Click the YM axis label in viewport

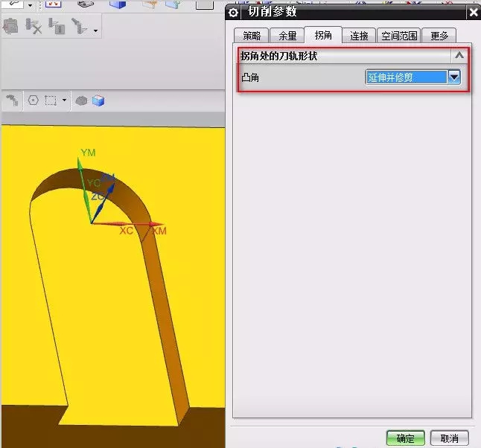tap(89, 153)
